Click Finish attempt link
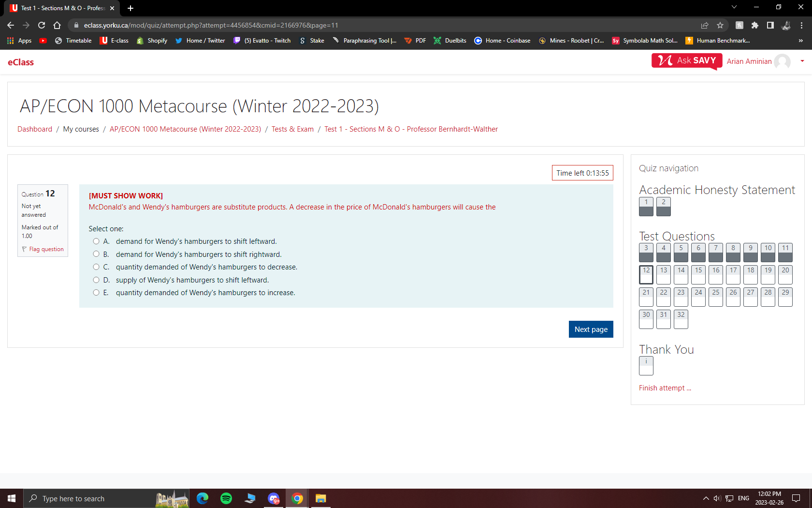This screenshot has width=812, height=508. tap(665, 388)
